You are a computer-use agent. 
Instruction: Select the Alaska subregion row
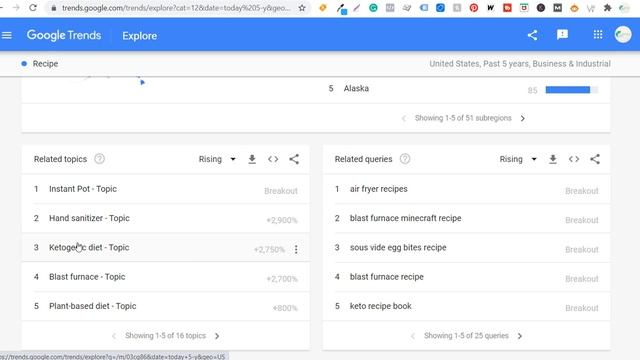click(463, 89)
